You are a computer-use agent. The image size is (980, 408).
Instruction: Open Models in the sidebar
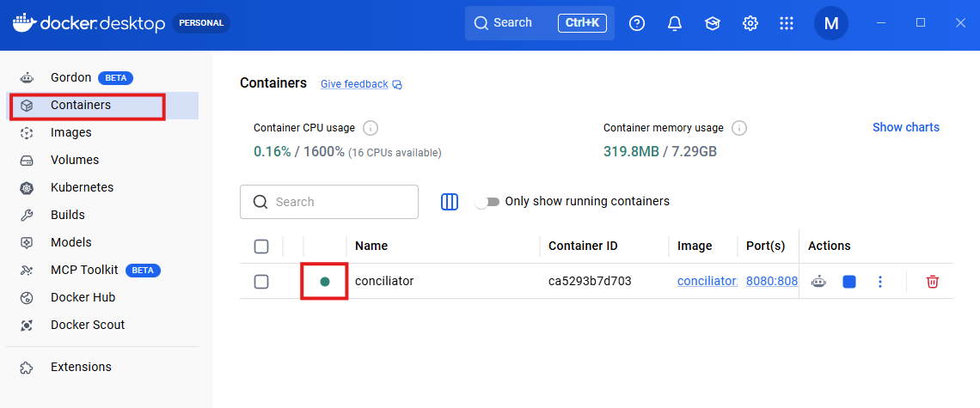(x=102, y=242)
